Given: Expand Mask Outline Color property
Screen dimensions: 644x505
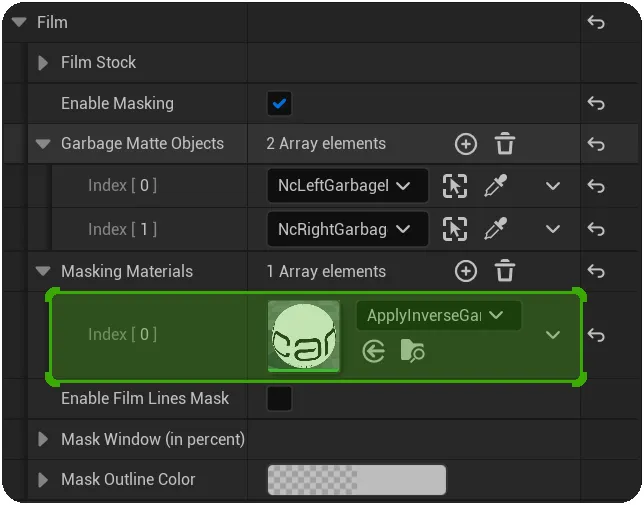Looking at the screenshot, I should click(x=43, y=480).
